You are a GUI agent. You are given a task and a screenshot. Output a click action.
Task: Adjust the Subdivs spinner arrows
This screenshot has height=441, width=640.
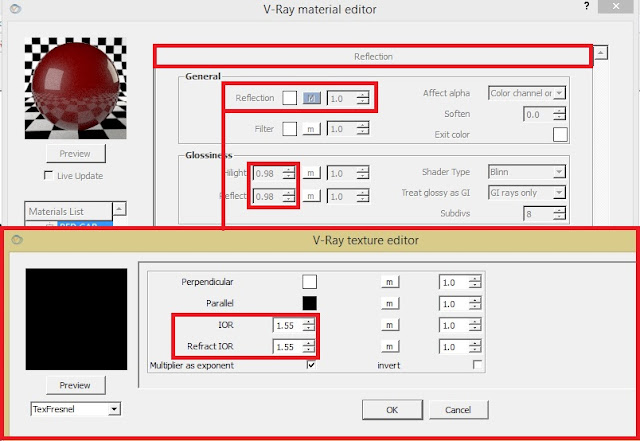click(559, 214)
